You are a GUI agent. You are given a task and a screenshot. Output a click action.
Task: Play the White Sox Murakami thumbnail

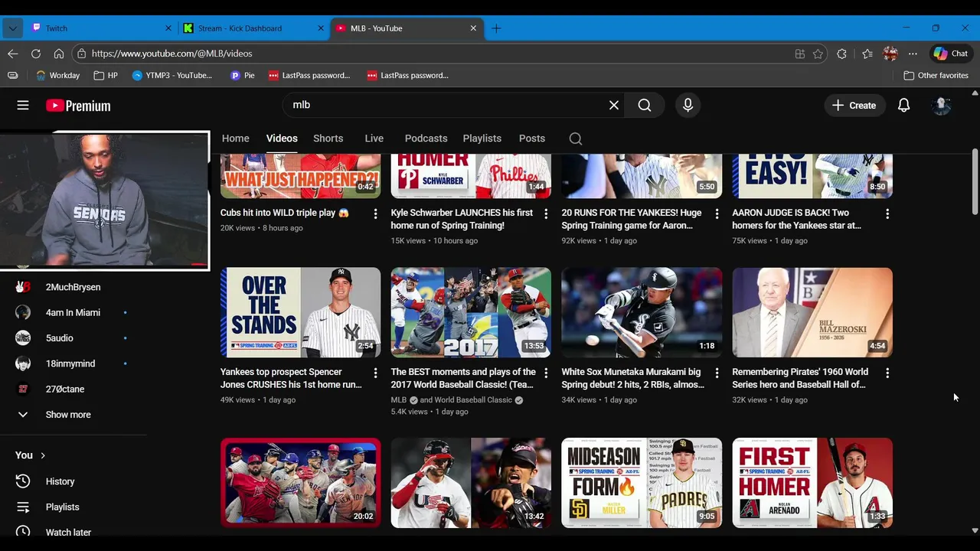point(642,312)
